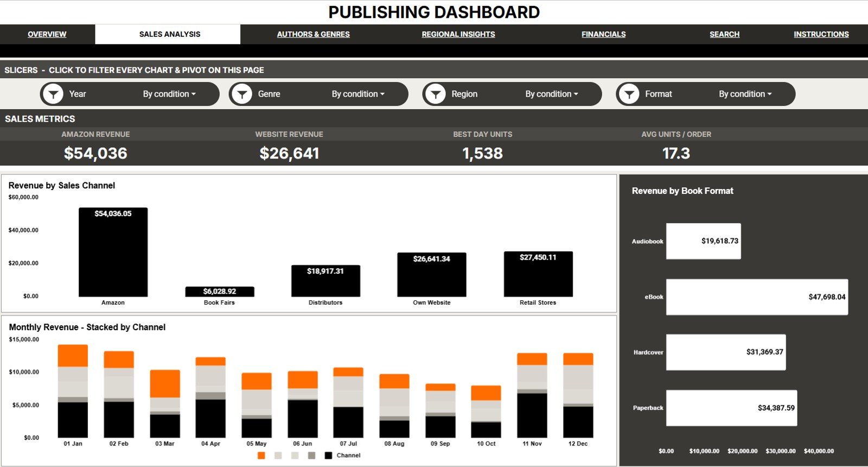Click the 'Revenue by Sales Channel' chart title
868x467 pixels.
click(x=62, y=185)
